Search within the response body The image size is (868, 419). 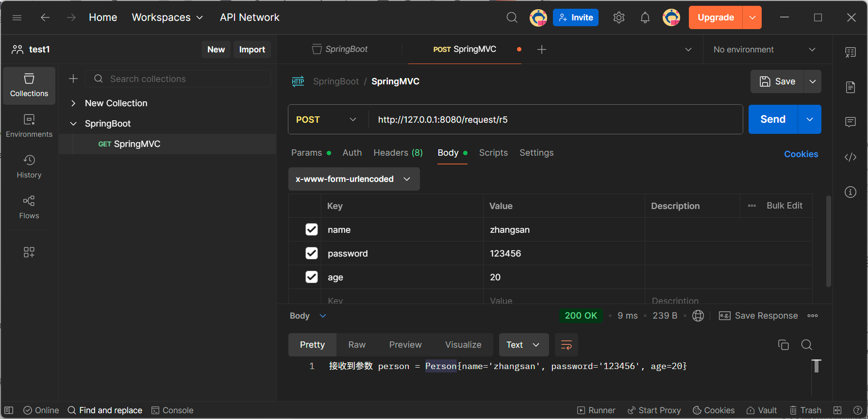(806, 345)
